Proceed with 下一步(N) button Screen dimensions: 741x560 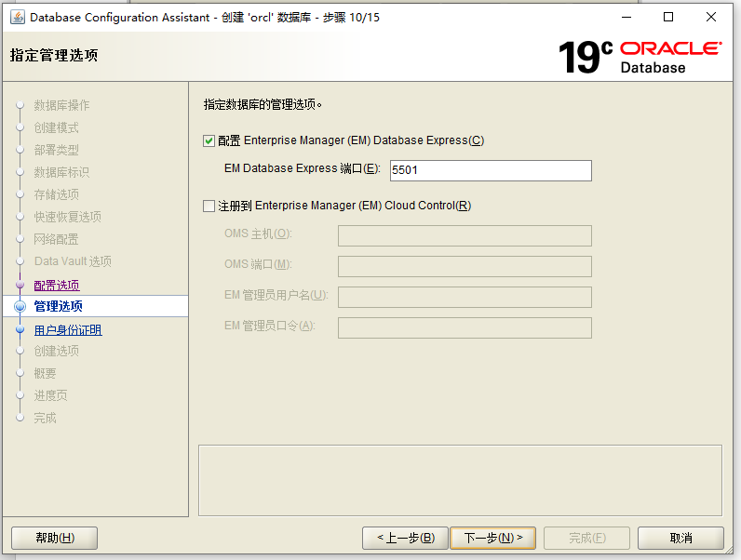coord(492,538)
